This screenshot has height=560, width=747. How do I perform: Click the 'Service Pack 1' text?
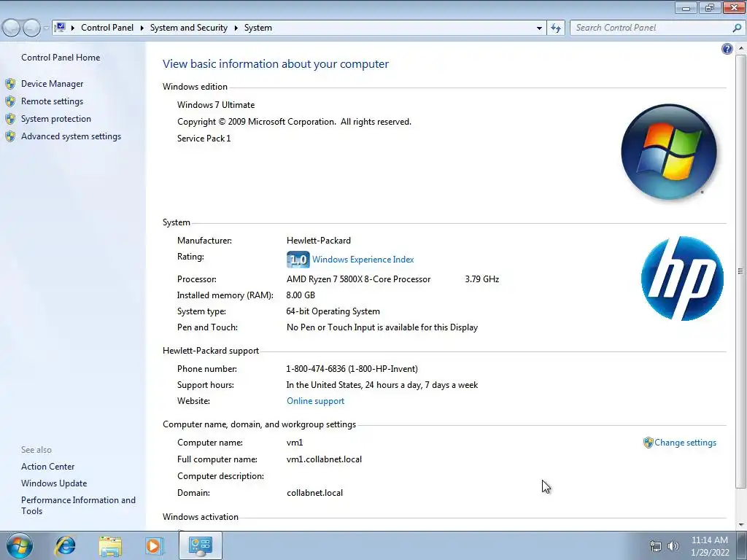204,139
